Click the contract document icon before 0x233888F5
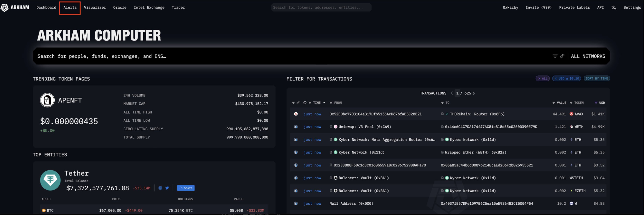The height and width of the screenshot is (215, 644). point(331,165)
